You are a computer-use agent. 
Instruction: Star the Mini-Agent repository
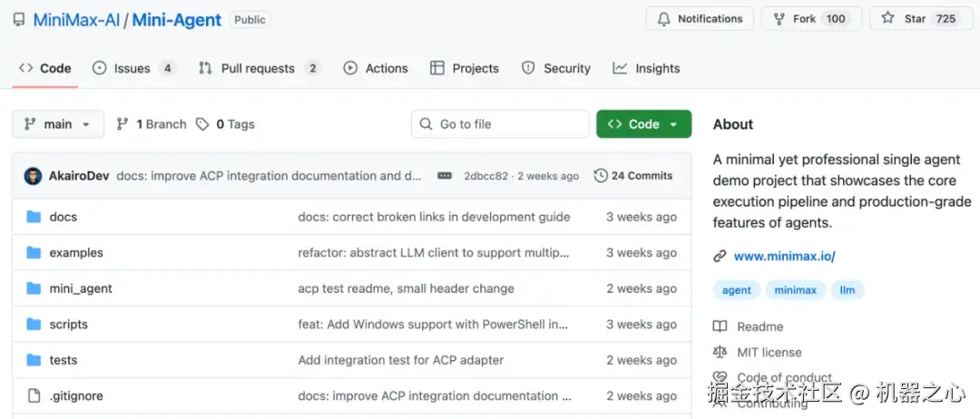pyautogui.click(x=920, y=18)
